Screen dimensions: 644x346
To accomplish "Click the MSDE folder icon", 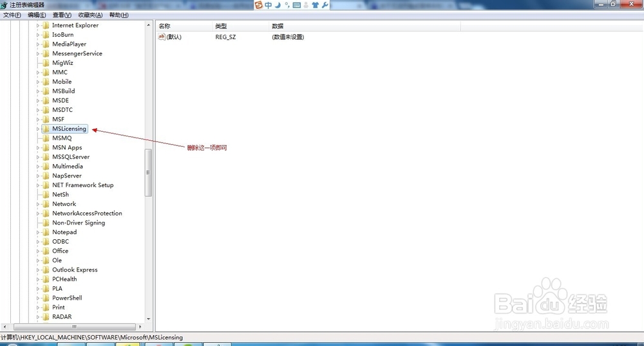I will (46, 100).
